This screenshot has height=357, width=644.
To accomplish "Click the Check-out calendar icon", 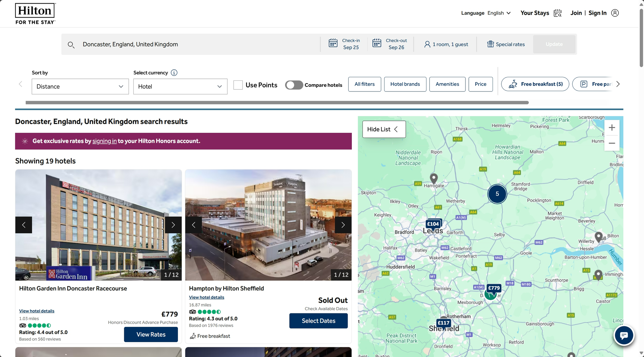I will point(377,43).
